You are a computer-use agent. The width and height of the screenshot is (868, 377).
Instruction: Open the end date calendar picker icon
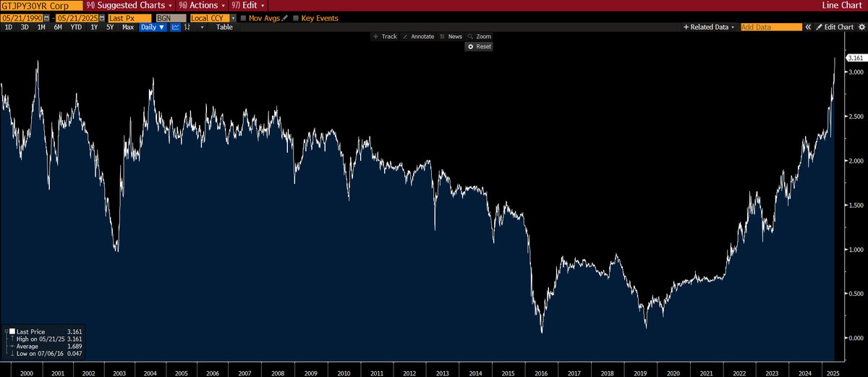102,18
